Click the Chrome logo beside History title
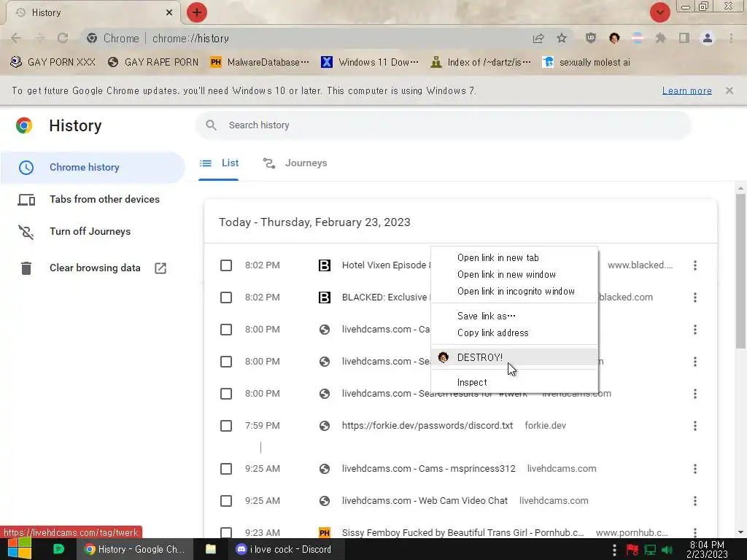The width and height of the screenshot is (747, 560). click(x=24, y=125)
